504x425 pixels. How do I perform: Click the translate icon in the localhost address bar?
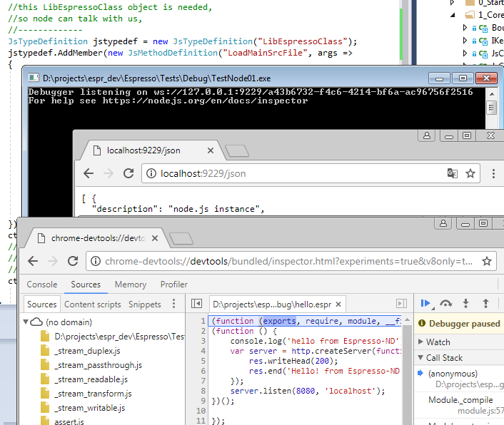tap(453, 173)
